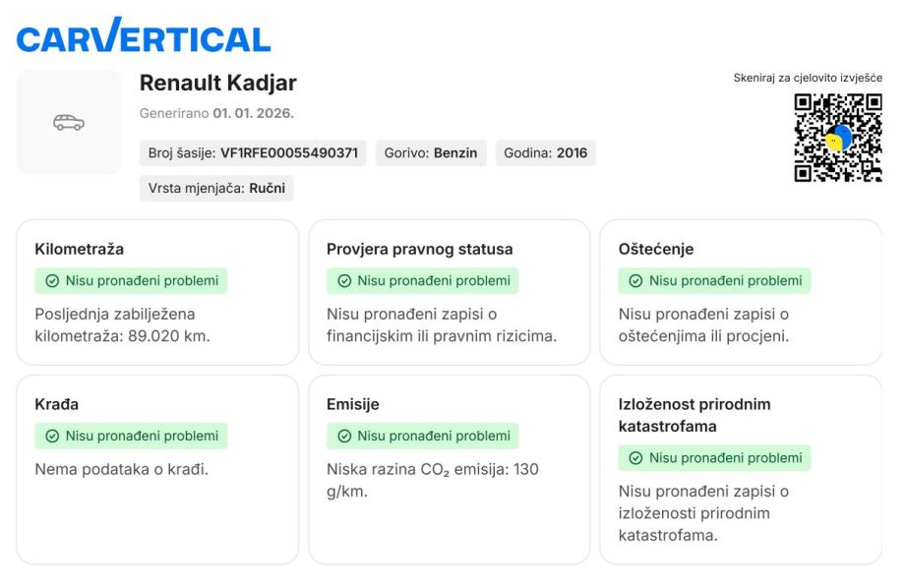Open the Provjera pravnog statusa card heading
Screen dimensions: 905x588
419,250
